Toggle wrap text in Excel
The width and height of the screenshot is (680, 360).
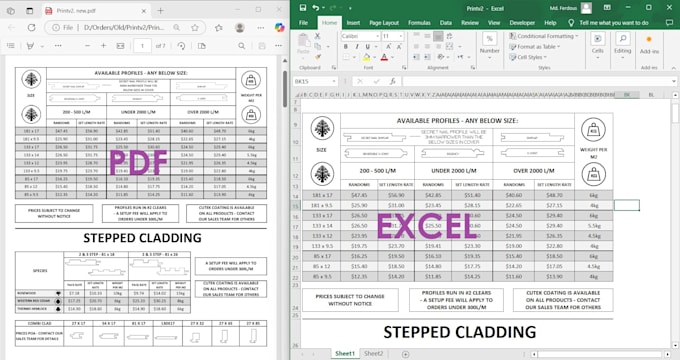449,36
